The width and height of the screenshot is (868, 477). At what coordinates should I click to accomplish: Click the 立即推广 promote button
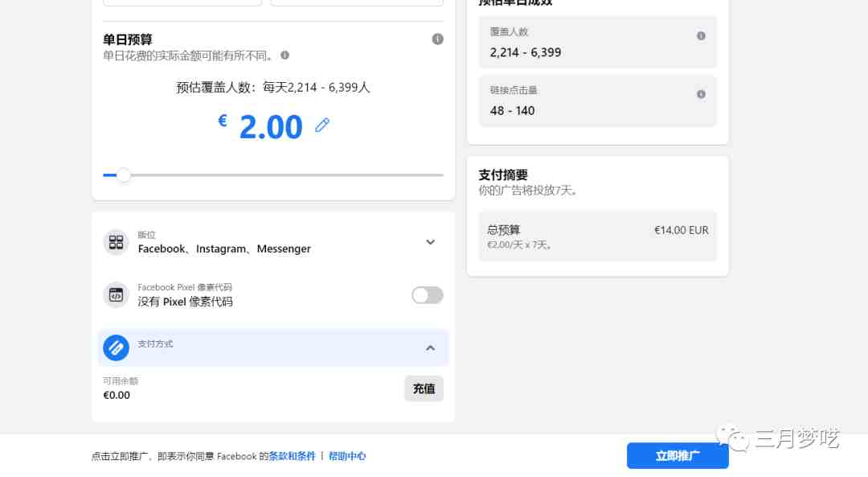(678, 456)
